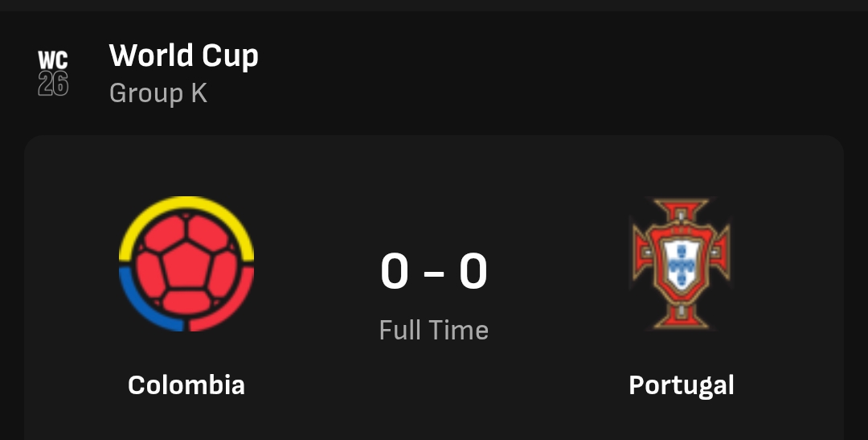Select Colombia's goal count zero
Image resolution: width=868 pixels, height=440 pixels.
(x=395, y=272)
